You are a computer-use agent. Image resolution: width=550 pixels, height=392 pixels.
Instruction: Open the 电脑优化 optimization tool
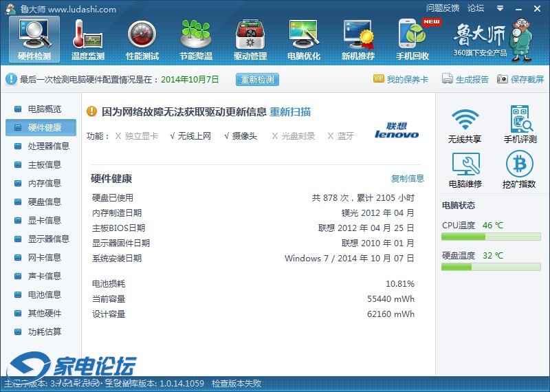pos(304,39)
